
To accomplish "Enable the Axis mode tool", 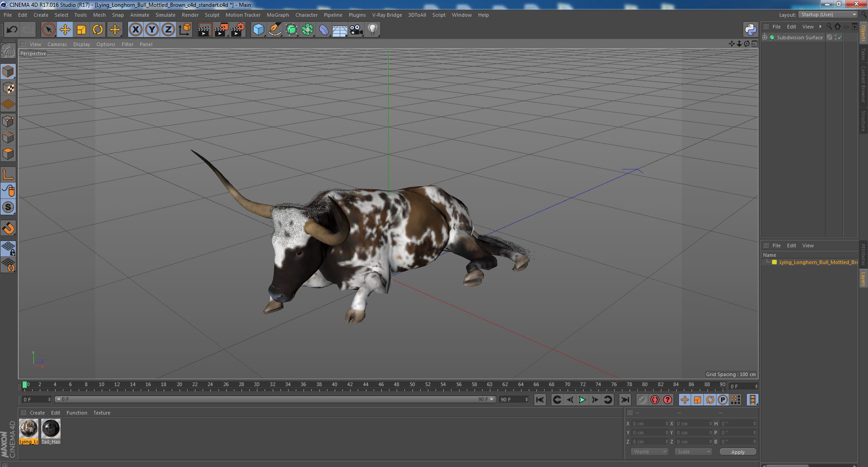I will click(8, 175).
